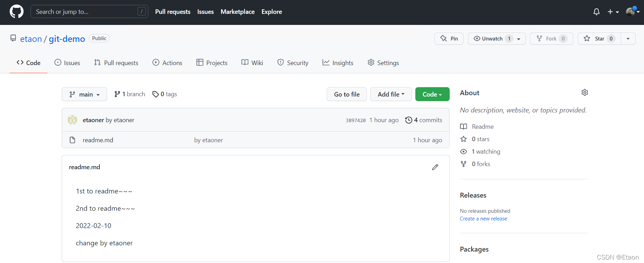The height and width of the screenshot is (263, 644).
Task: Open the Actions tab
Action: pyautogui.click(x=167, y=63)
